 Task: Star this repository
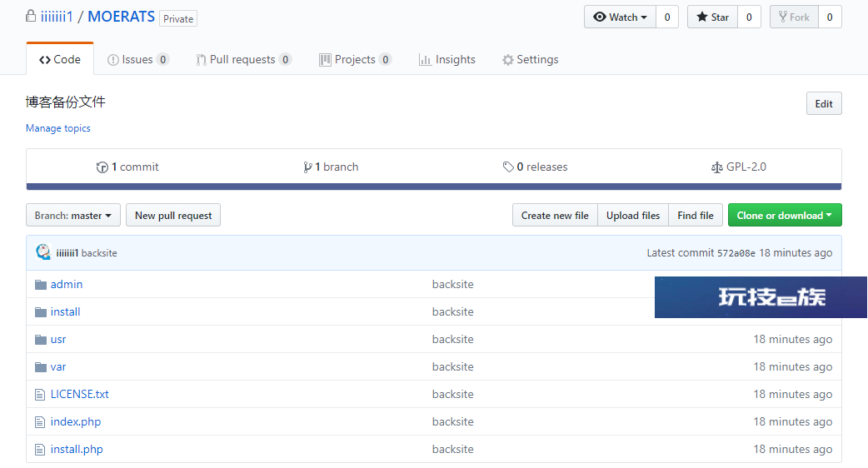coord(712,17)
